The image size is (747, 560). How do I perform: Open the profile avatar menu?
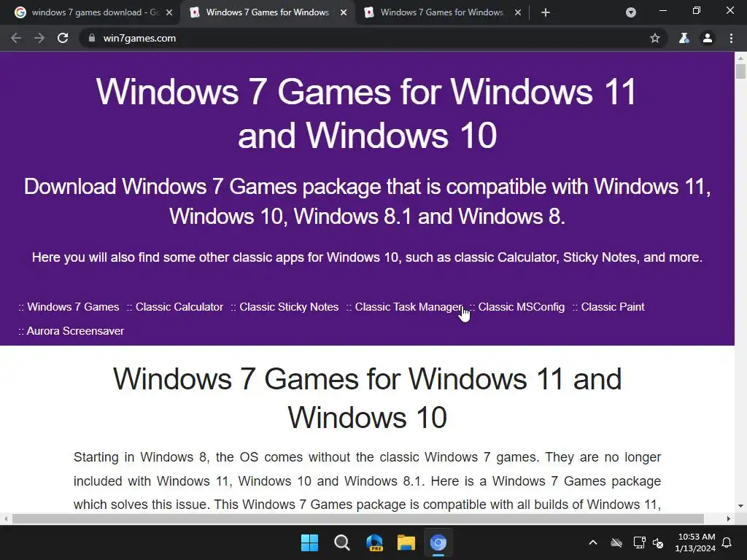(x=708, y=38)
